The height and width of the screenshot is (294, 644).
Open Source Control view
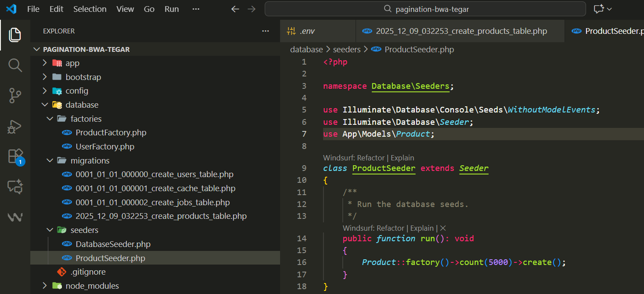click(15, 96)
